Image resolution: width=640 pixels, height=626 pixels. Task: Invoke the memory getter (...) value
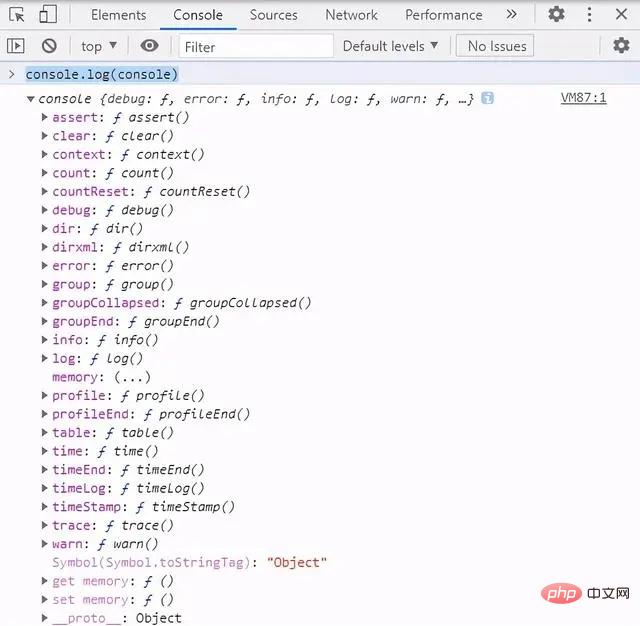coord(132,377)
